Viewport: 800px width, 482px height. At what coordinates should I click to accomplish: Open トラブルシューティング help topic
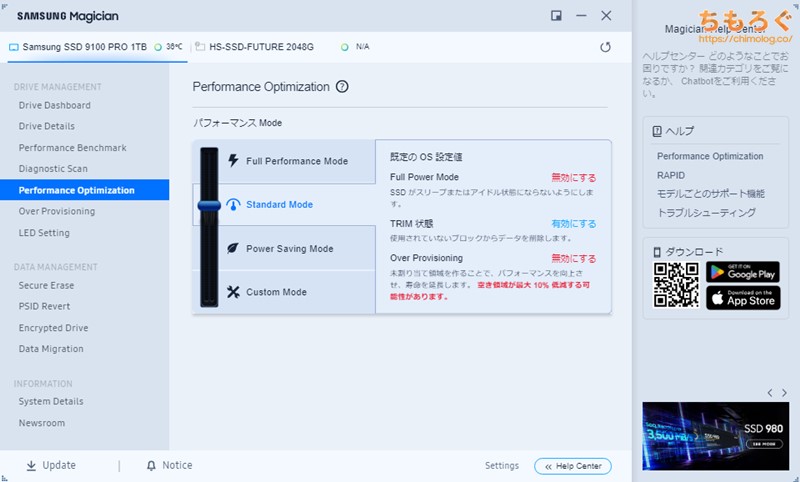[x=706, y=213]
